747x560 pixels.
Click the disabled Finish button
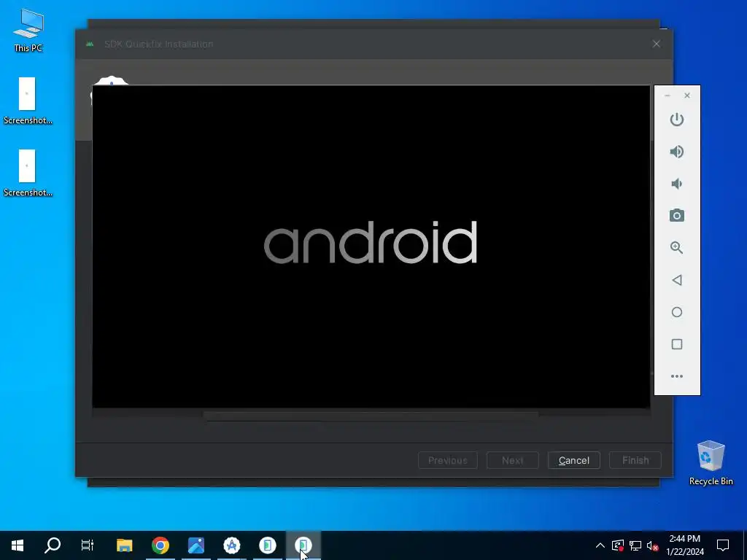pyautogui.click(x=635, y=461)
